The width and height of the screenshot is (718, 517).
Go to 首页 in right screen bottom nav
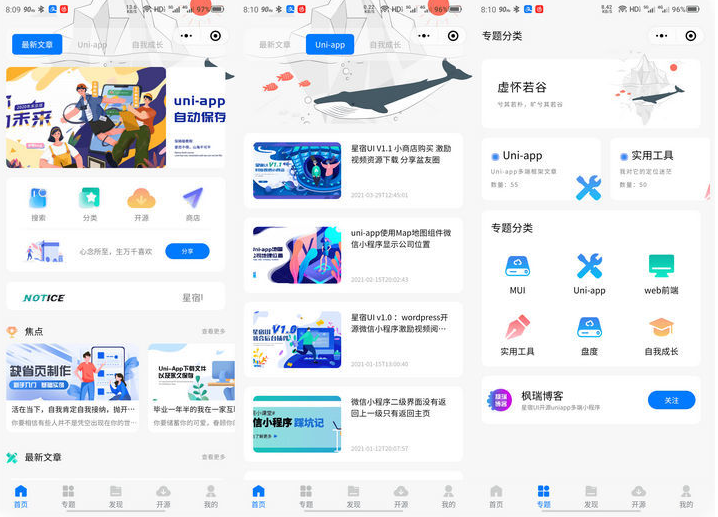tap(496, 496)
